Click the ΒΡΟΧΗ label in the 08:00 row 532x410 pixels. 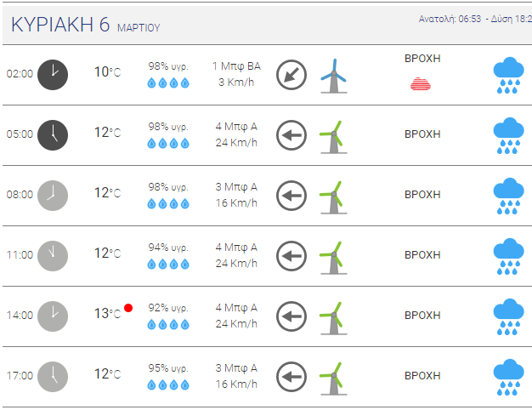tap(422, 195)
